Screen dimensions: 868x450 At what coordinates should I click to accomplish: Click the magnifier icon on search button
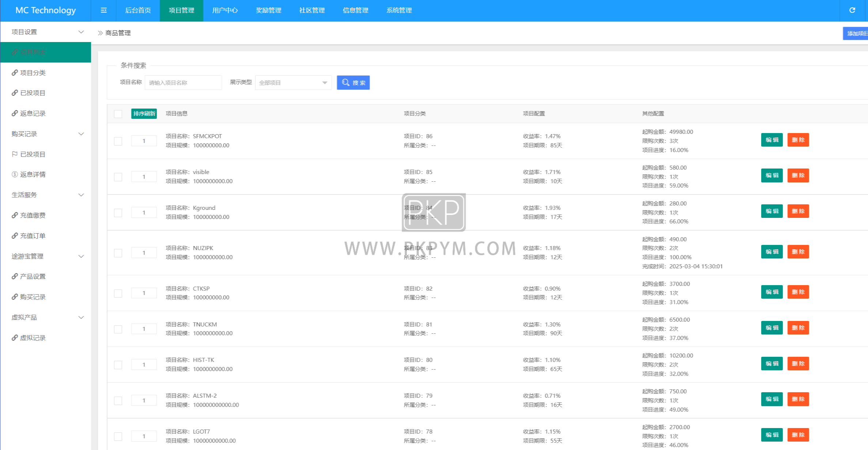(346, 83)
